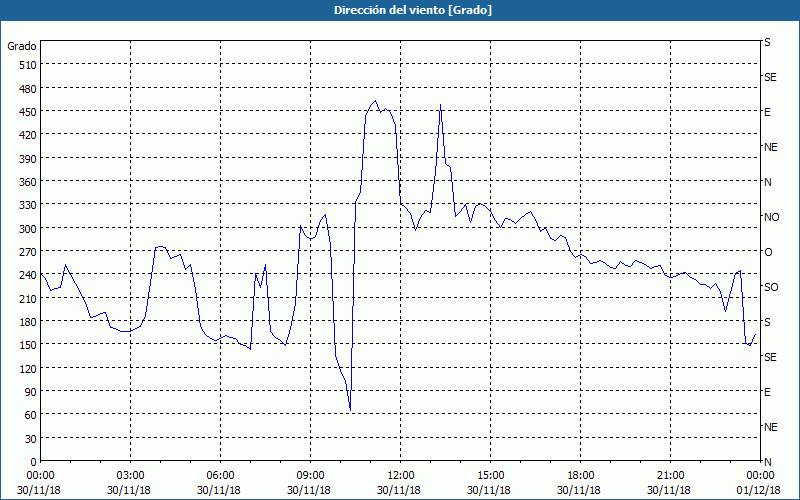
Task: Select the 30 left axis value
Action: pos(31,439)
